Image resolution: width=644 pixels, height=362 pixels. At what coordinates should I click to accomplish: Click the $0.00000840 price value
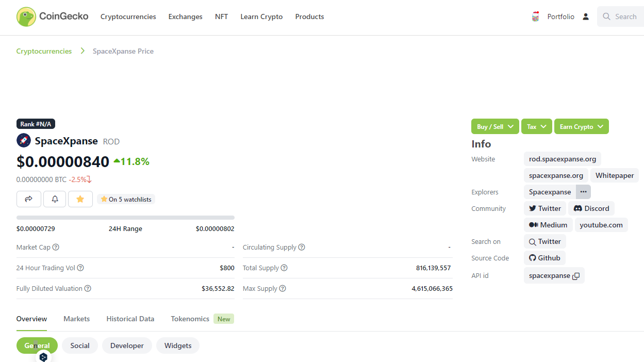point(63,161)
